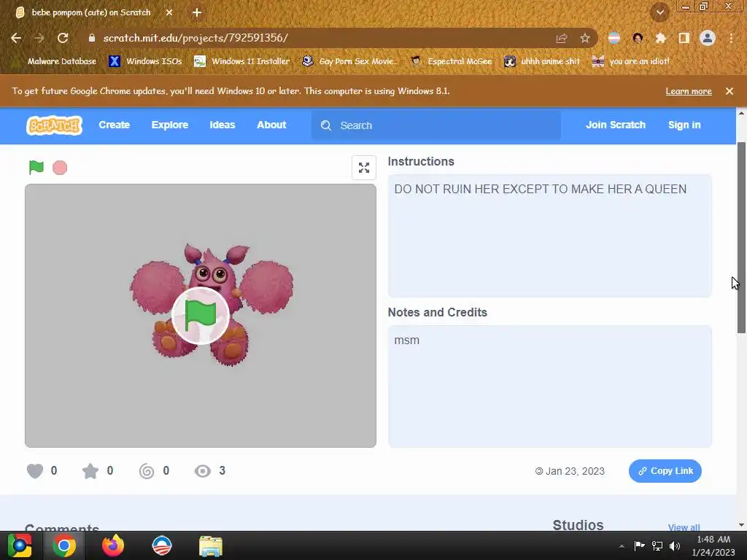
Task: Toggle the Chrome side panel
Action: pos(684,38)
